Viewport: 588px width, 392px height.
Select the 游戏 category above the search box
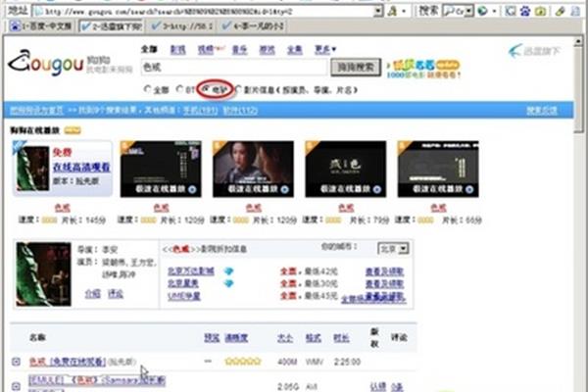267,49
